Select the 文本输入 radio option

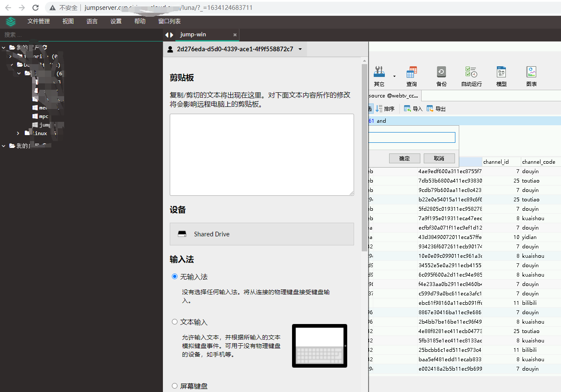coord(174,322)
